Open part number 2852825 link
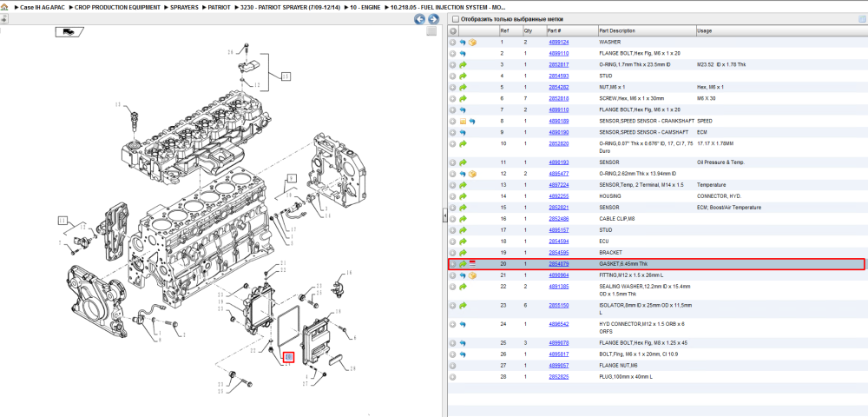Image resolution: width=868 pixels, height=417 pixels. pyautogui.click(x=558, y=376)
